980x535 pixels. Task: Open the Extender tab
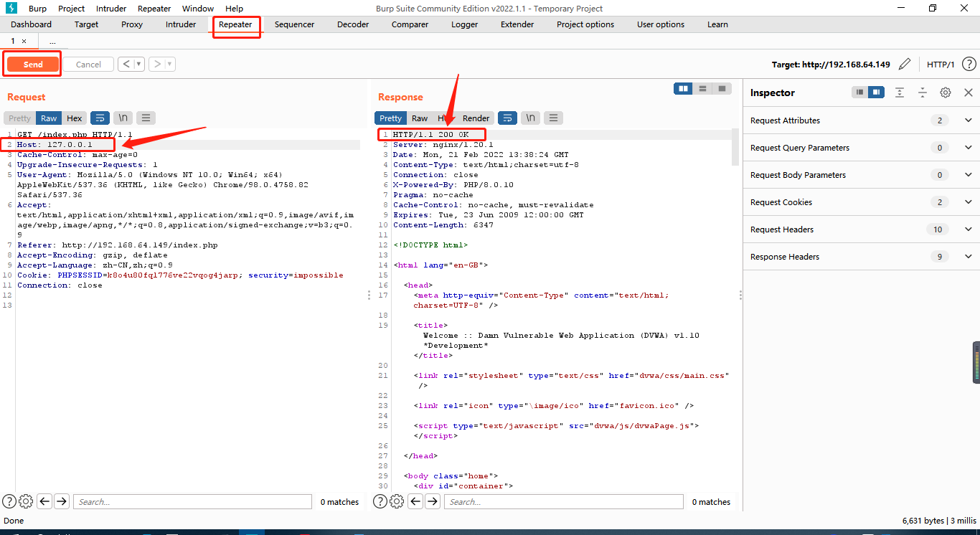[x=517, y=24]
